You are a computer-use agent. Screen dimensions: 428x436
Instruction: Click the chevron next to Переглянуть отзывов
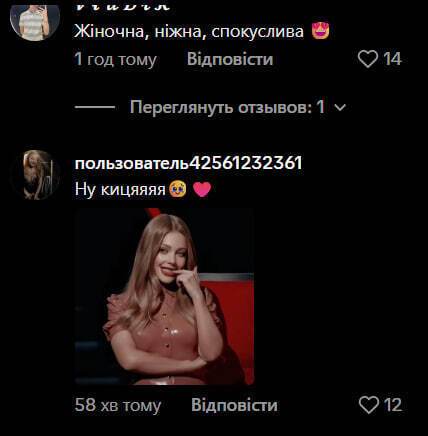pos(340,107)
